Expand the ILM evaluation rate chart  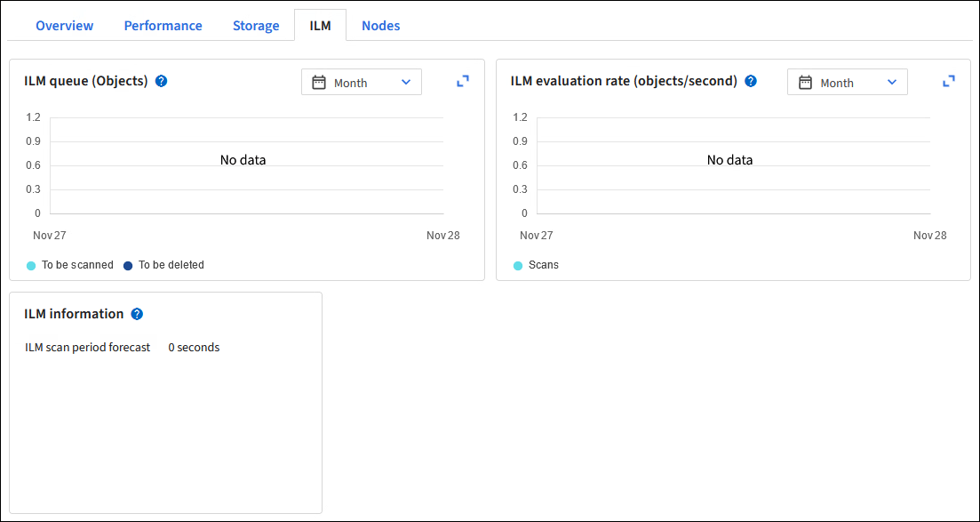(x=949, y=81)
